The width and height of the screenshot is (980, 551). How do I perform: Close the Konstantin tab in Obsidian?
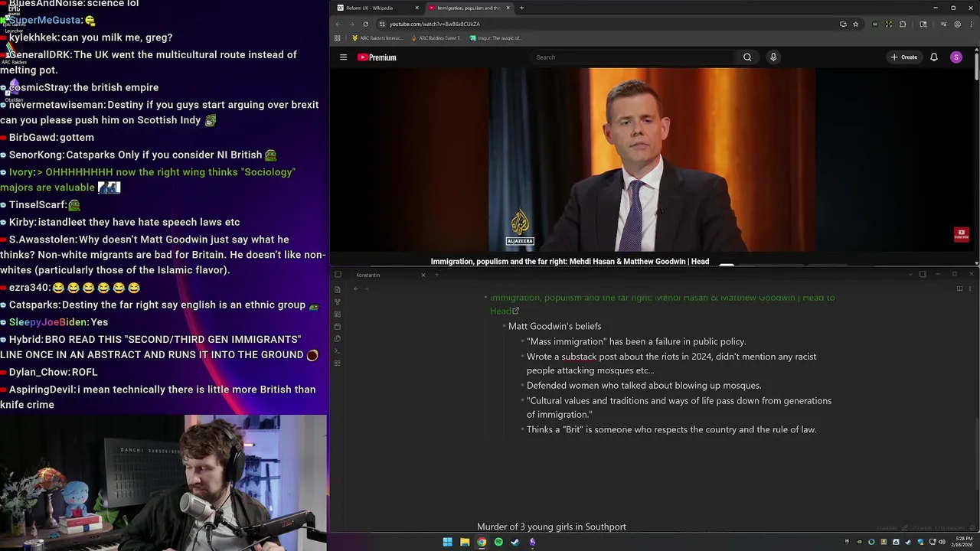pos(423,275)
